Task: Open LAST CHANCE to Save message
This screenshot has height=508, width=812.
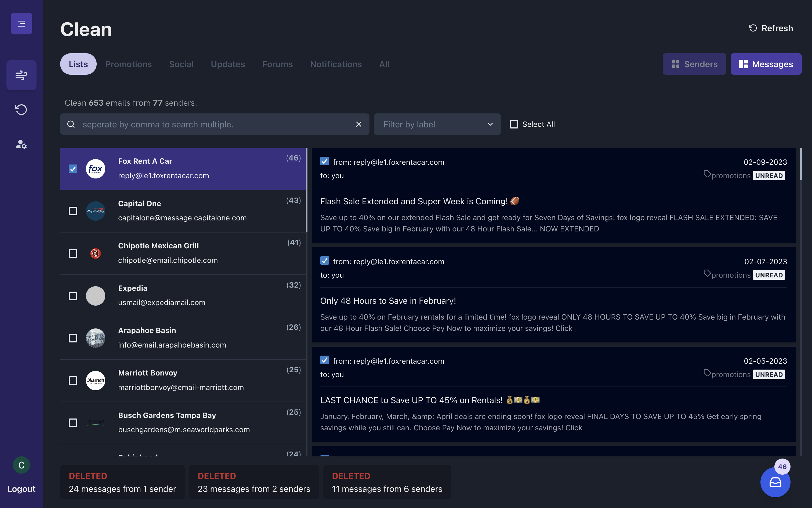Action: pyautogui.click(x=430, y=400)
